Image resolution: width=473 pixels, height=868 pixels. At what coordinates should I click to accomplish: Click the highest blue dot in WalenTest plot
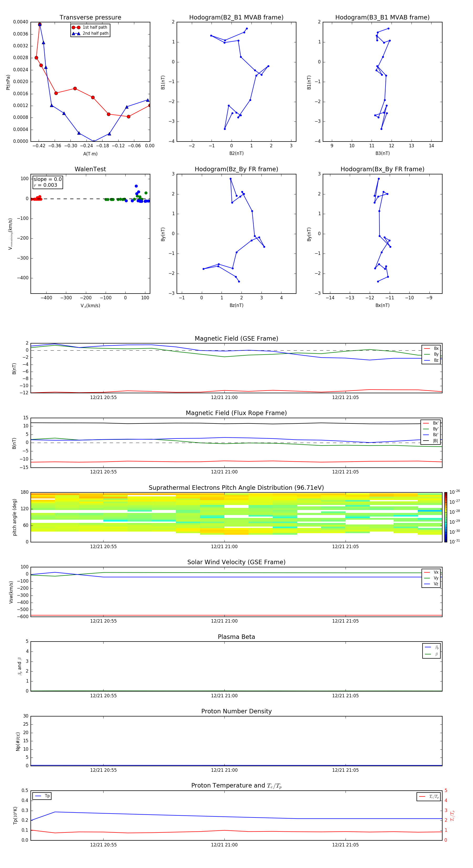coord(136,186)
